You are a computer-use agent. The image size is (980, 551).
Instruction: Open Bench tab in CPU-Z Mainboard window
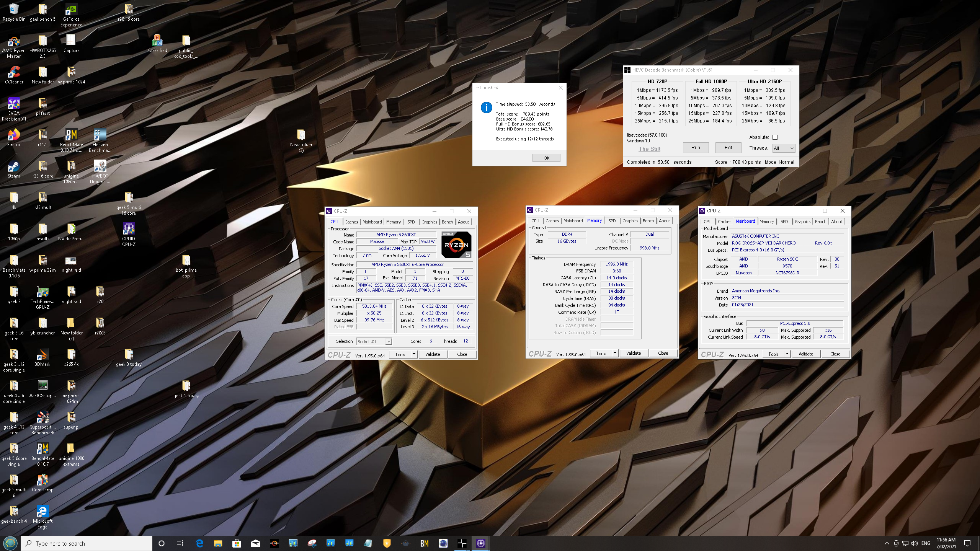[820, 222]
